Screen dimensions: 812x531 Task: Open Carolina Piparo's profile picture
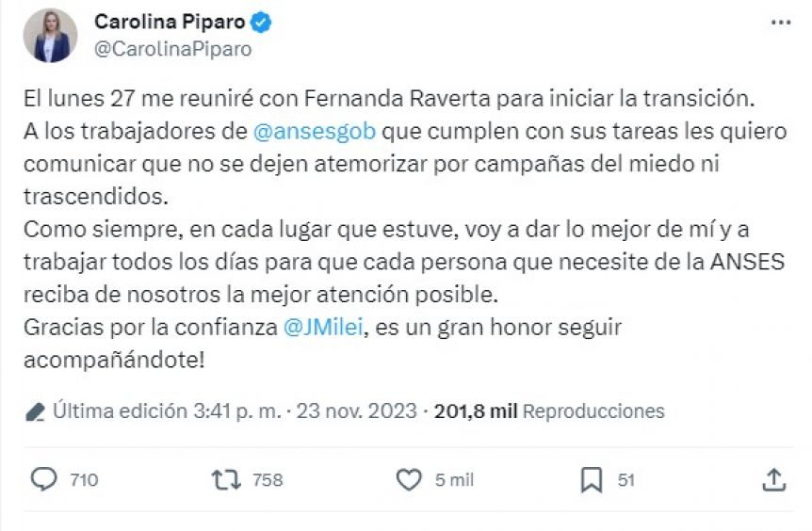50,36
